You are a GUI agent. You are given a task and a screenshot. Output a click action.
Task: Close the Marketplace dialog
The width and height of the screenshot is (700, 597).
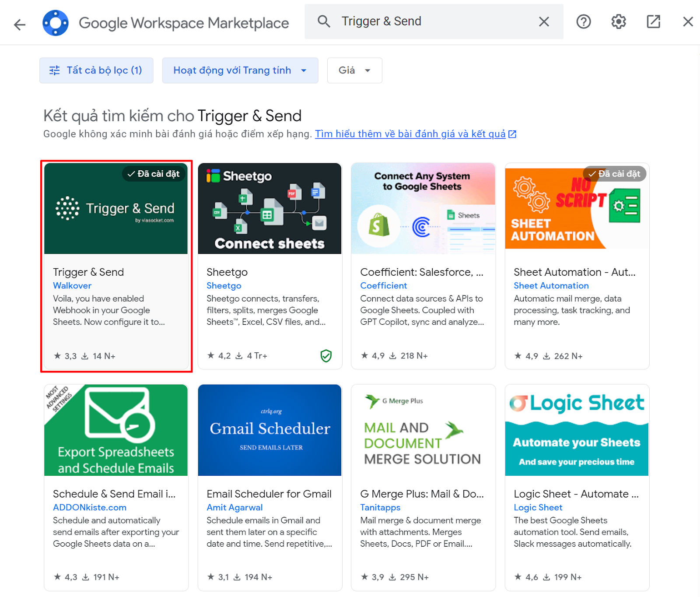pyautogui.click(x=688, y=21)
